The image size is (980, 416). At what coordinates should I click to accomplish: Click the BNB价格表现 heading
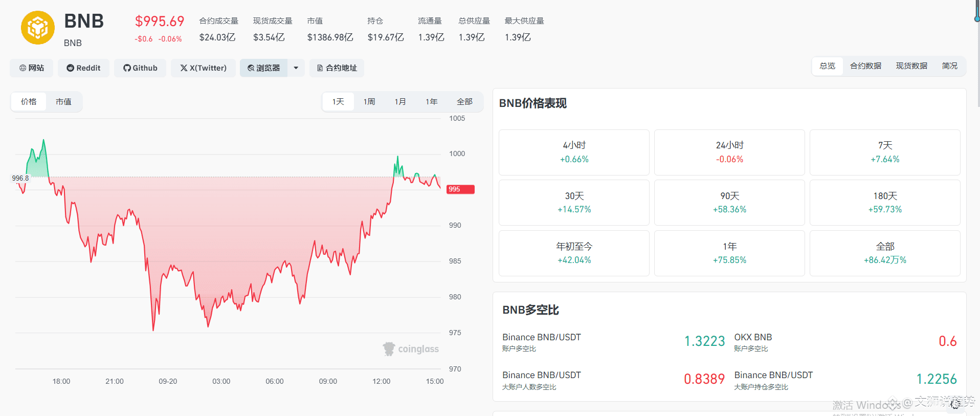532,103
